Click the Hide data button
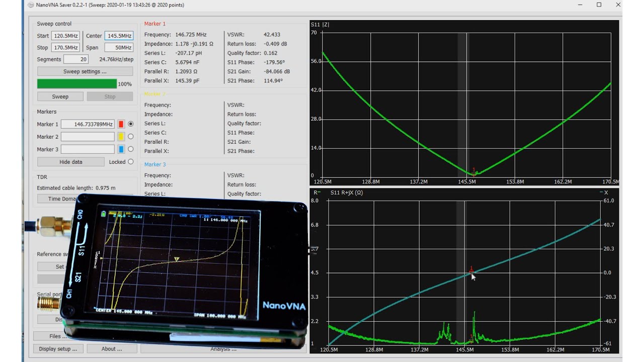 point(71,162)
